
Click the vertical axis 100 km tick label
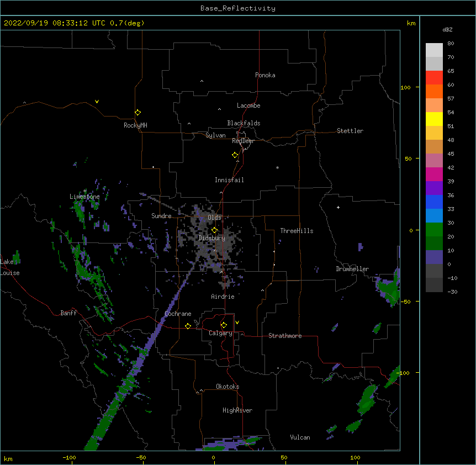click(405, 87)
